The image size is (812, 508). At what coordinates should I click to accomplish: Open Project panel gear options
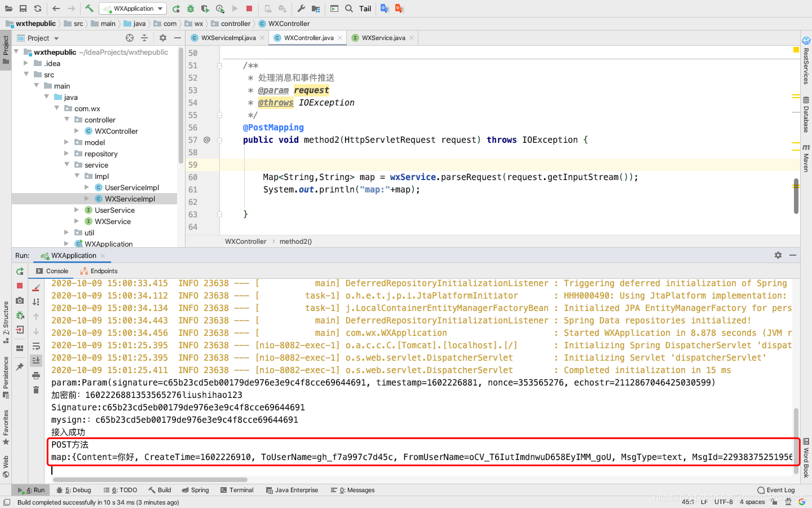pyautogui.click(x=163, y=38)
